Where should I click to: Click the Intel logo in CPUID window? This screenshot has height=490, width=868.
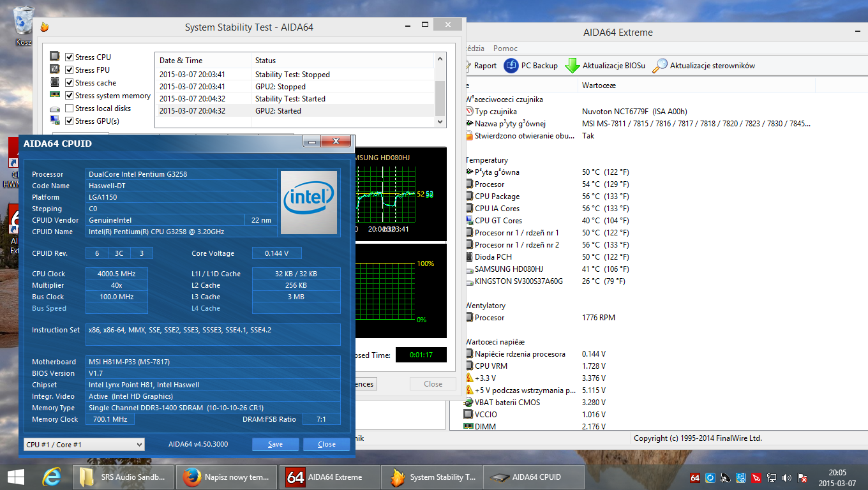tap(309, 201)
